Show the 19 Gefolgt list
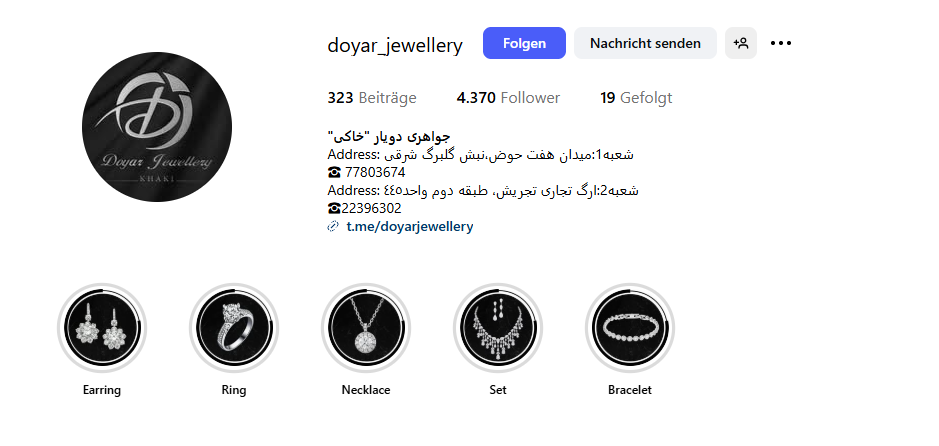 coord(636,98)
